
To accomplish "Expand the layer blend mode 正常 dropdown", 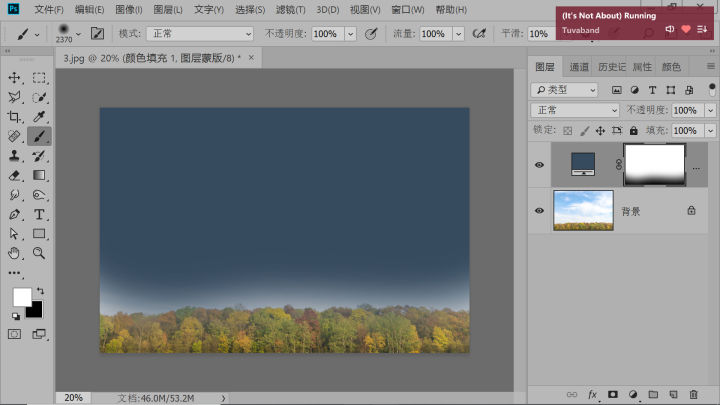I will (574, 110).
